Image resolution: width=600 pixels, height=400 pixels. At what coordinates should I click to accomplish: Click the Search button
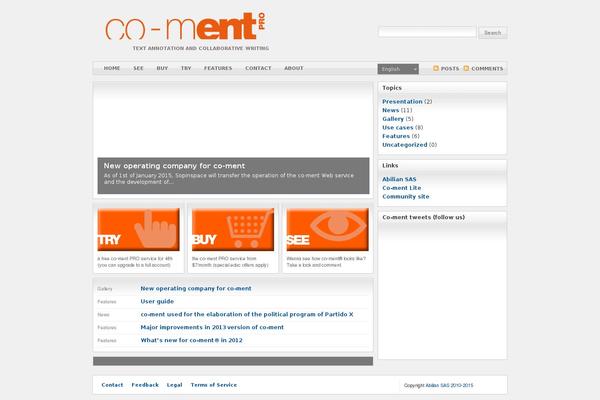pos(493,33)
